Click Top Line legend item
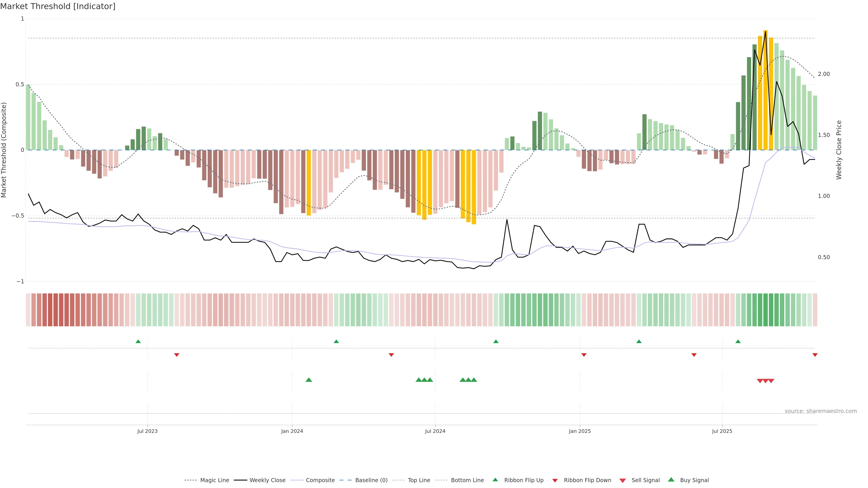 click(x=419, y=480)
